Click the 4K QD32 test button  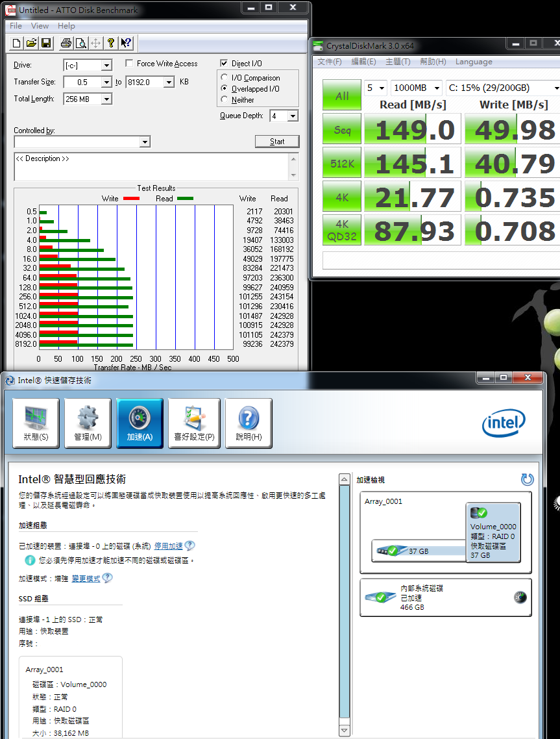point(342,231)
